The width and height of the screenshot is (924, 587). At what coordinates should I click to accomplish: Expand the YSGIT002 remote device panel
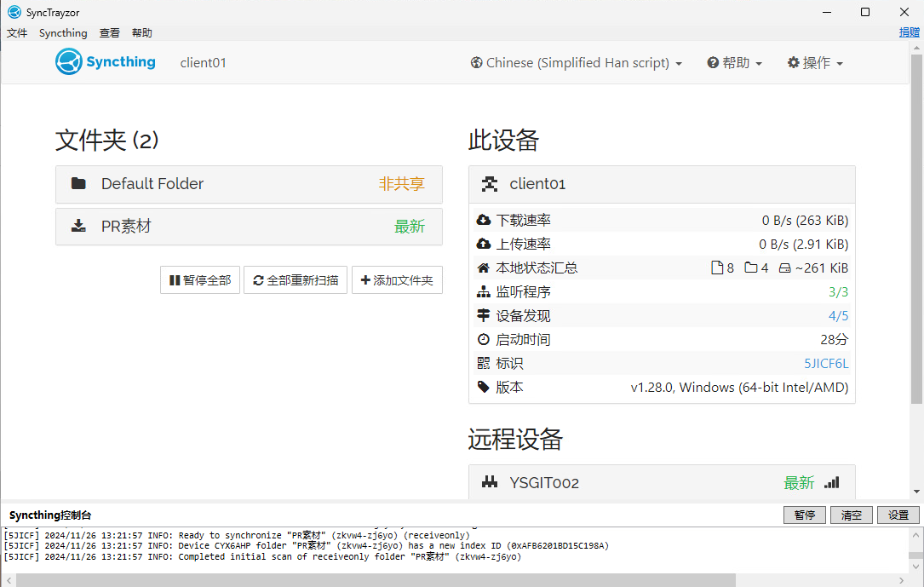click(x=662, y=482)
